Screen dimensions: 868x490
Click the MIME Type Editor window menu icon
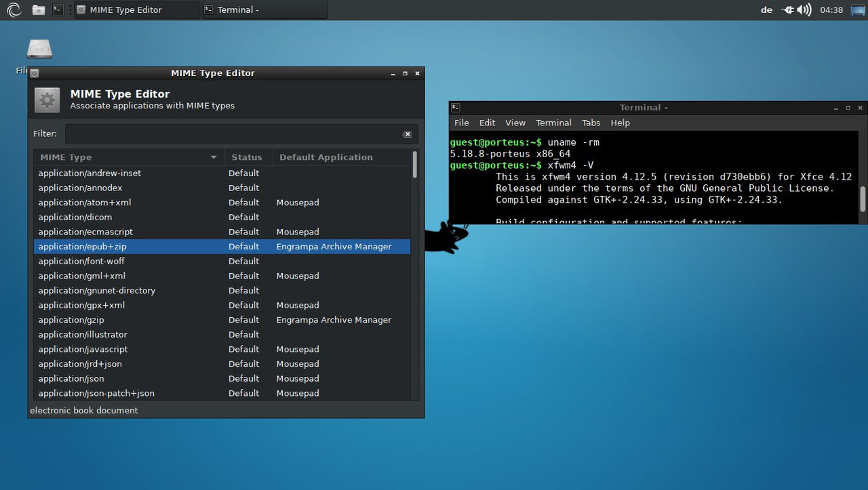[x=35, y=73]
